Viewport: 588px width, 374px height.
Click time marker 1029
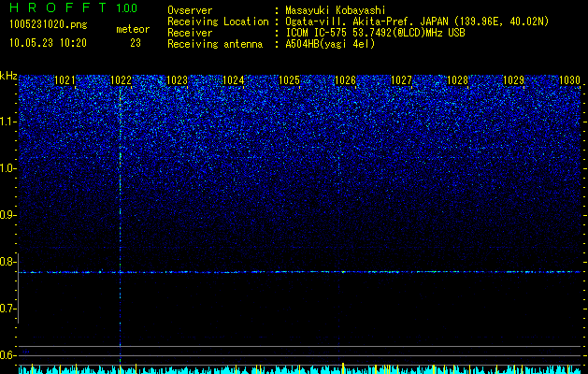513,80
